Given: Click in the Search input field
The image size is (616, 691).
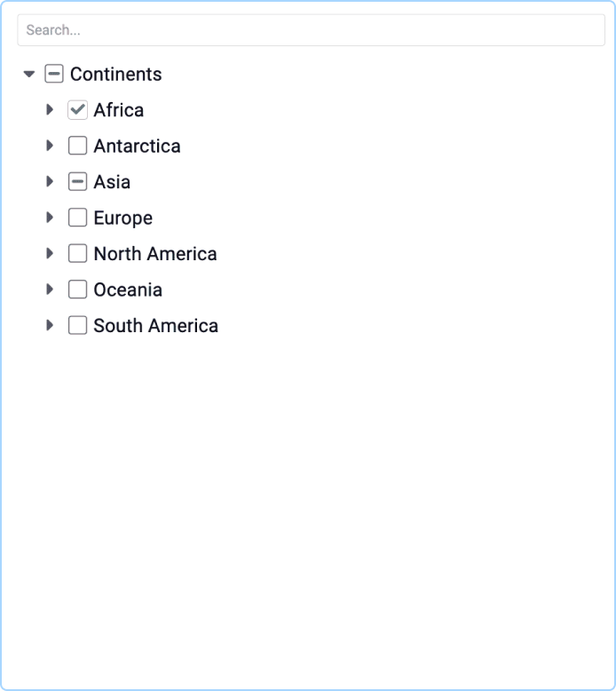Looking at the screenshot, I should coord(311,30).
